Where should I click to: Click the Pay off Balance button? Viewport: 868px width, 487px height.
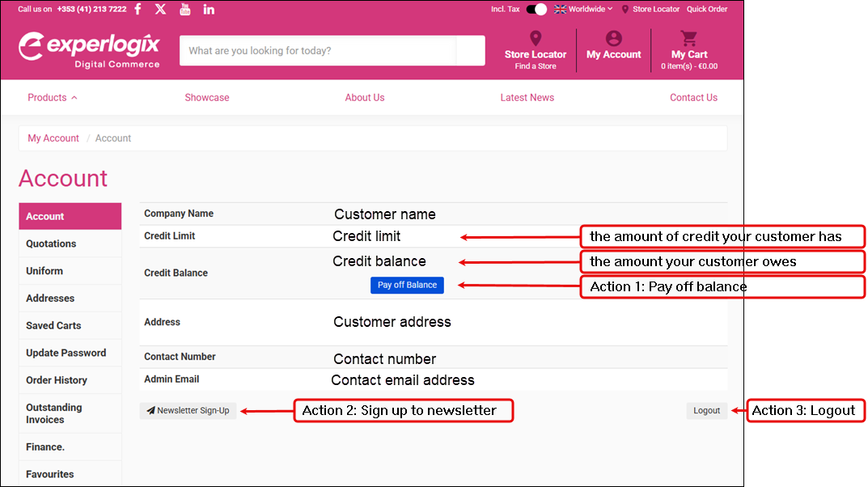pos(407,285)
